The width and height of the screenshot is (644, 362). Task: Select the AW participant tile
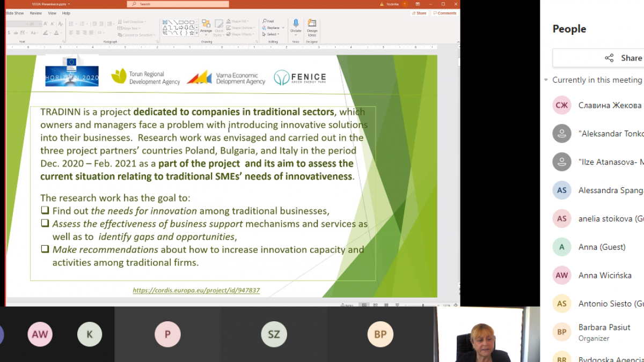click(40, 335)
